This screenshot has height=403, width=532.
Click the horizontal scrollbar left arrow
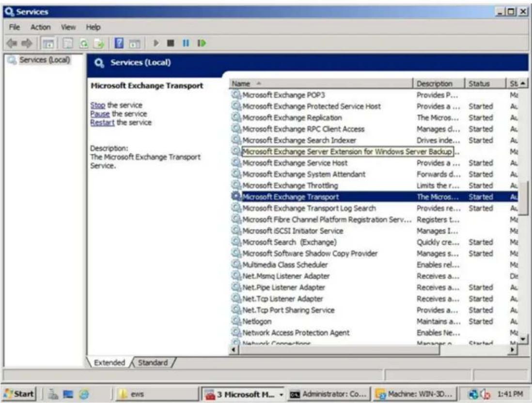tap(234, 349)
